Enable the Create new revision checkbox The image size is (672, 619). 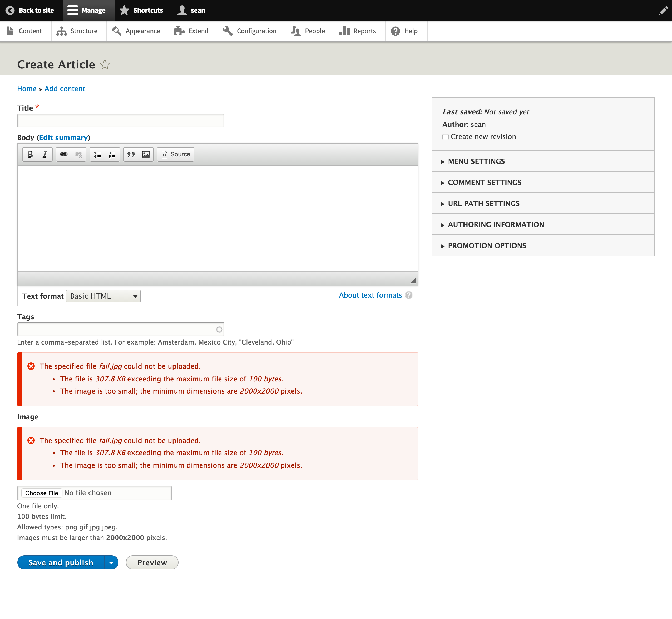[x=445, y=137]
